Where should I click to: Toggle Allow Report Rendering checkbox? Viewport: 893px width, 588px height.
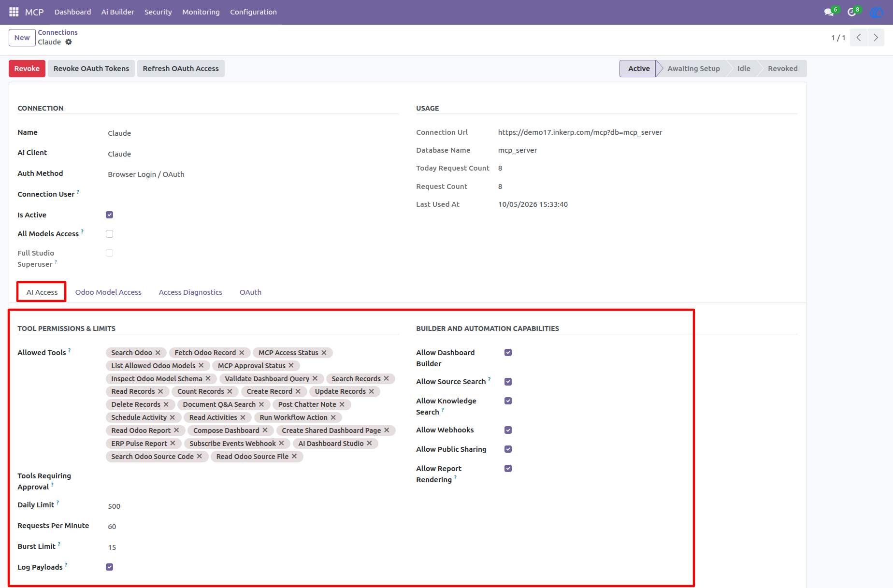pos(508,469)
